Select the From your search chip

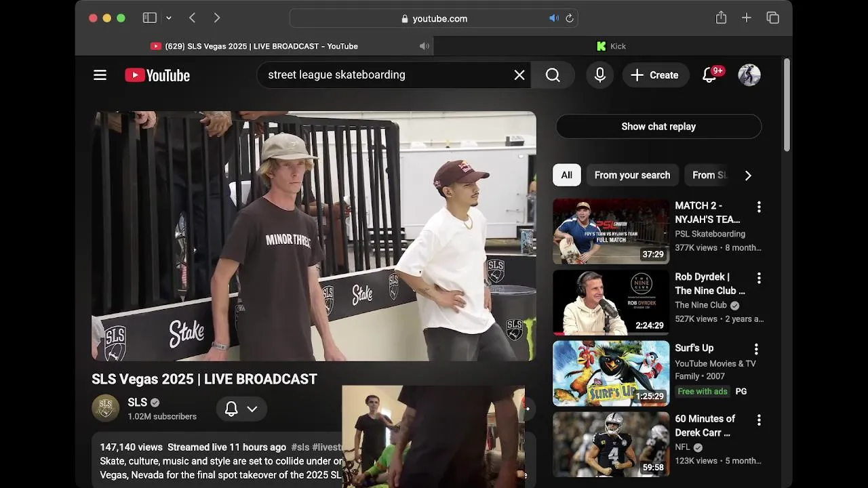point(632,175)
